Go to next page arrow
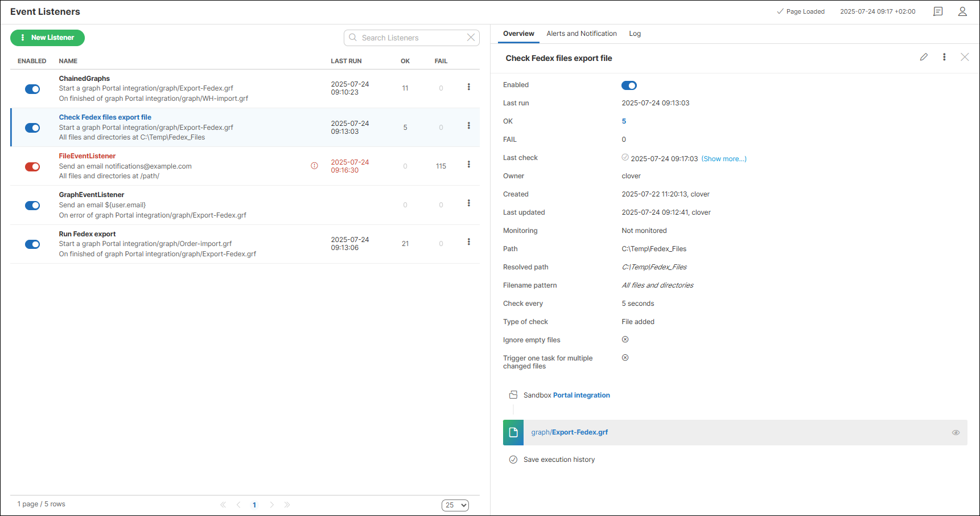This screenshot has height=516, width=980. pos(272,505)
